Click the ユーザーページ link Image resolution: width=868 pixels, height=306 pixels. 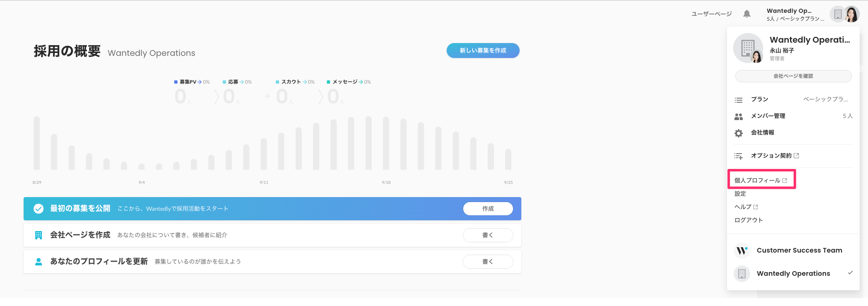point(711,14)
